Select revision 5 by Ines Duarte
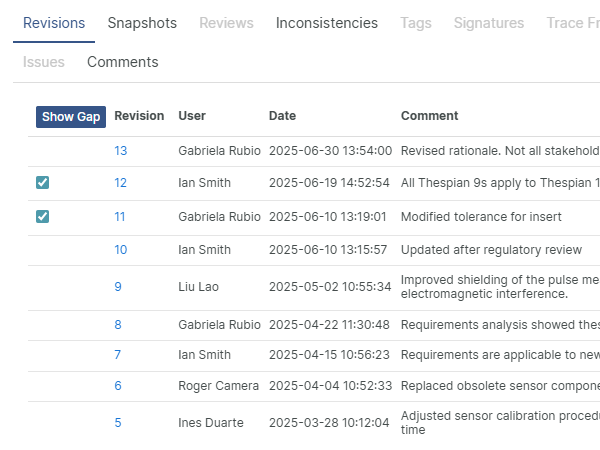Image resolution: width=600 pixels, height=450 pixels. (x=118, y=423)
